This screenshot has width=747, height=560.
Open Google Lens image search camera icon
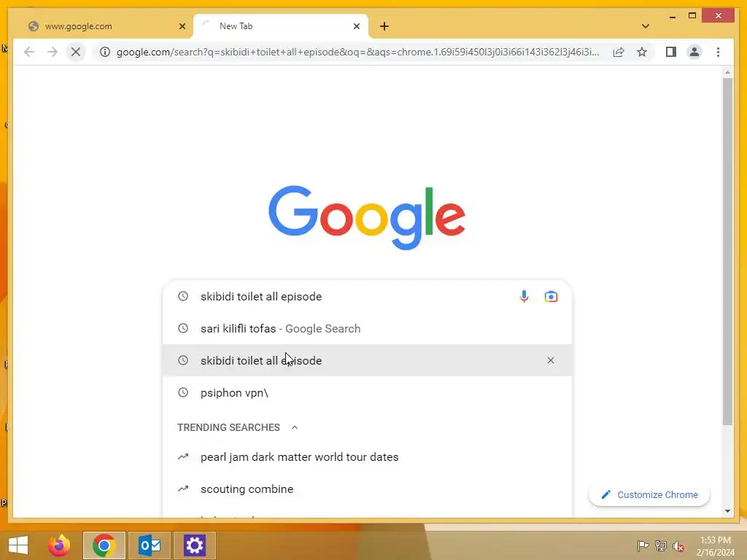[551, 296]
